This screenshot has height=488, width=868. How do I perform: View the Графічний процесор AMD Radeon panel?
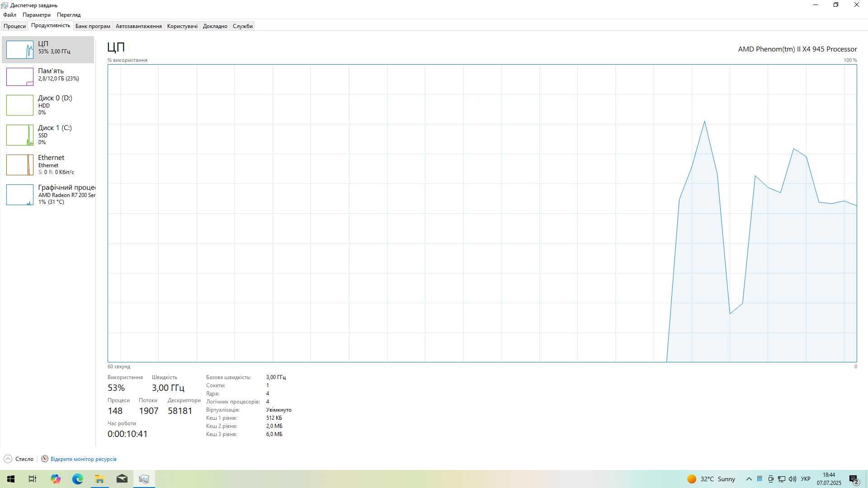pyautogui.click(x=48, y=194)
